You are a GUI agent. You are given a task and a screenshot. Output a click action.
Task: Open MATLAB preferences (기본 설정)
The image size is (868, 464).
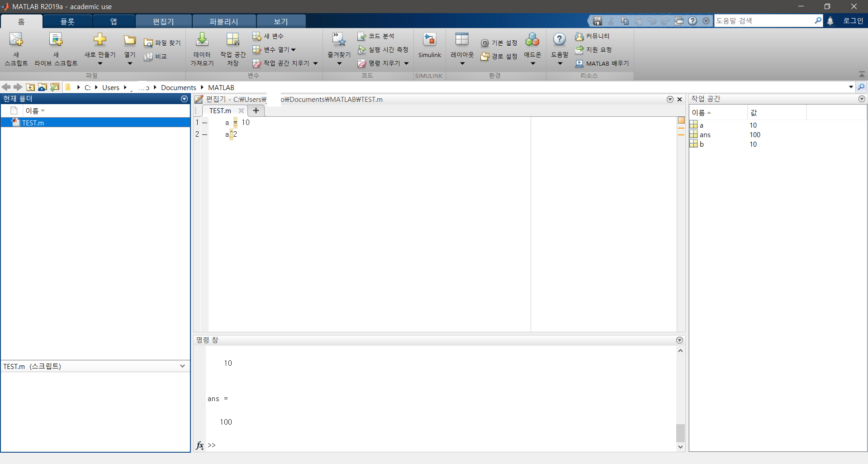pyautogui.click(x=499, y=43)
